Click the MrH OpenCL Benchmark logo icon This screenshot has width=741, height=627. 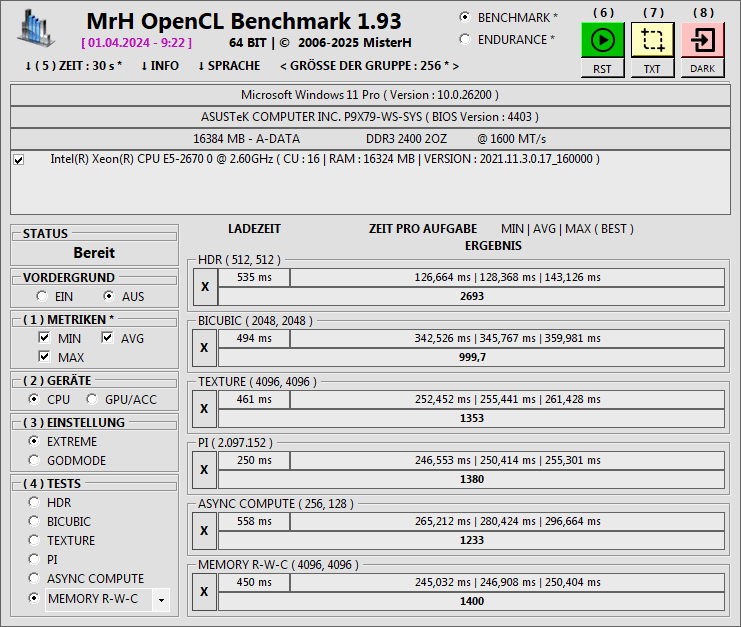pyautogui.click(x=36, y=28)
